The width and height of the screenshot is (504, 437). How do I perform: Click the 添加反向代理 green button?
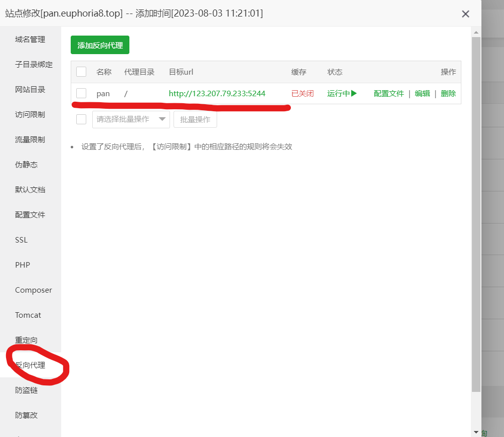pos(100,45)
